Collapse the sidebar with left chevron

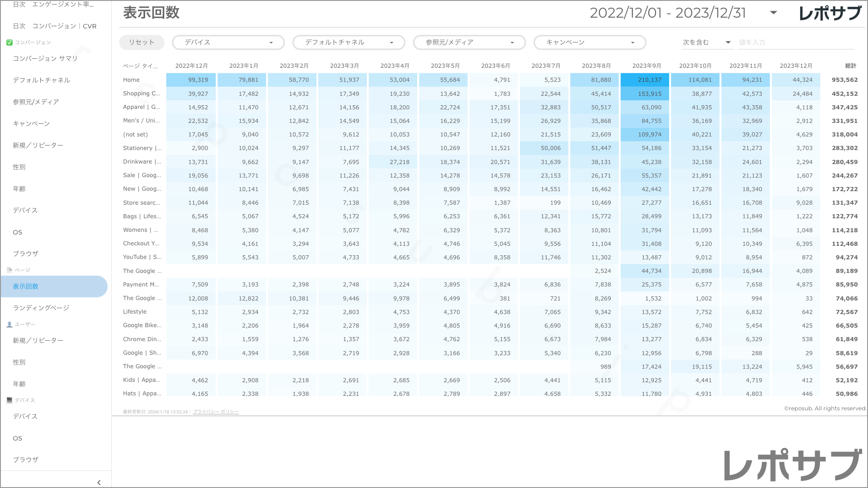99,482
